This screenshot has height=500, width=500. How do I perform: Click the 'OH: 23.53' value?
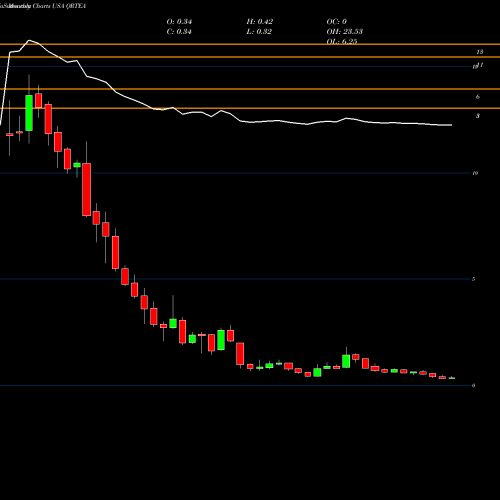(344, 32)
